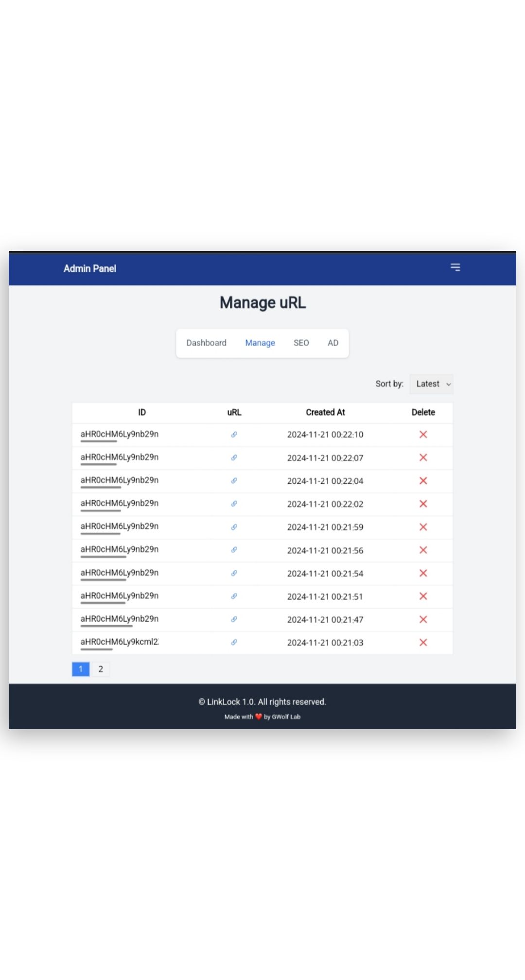Open link icon for row created 00:21:56
Image resolution: width=525 pixels, height=980 pixels.
tap(234, 550)
